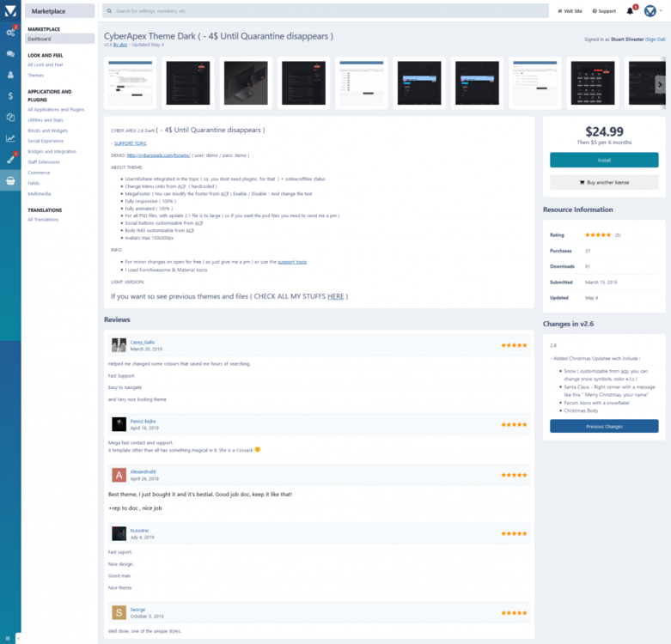The height and width of the screenshot is (644, 671).
Task: Select Themes in the Look and Feel menu
Action: tap(35, 75)
